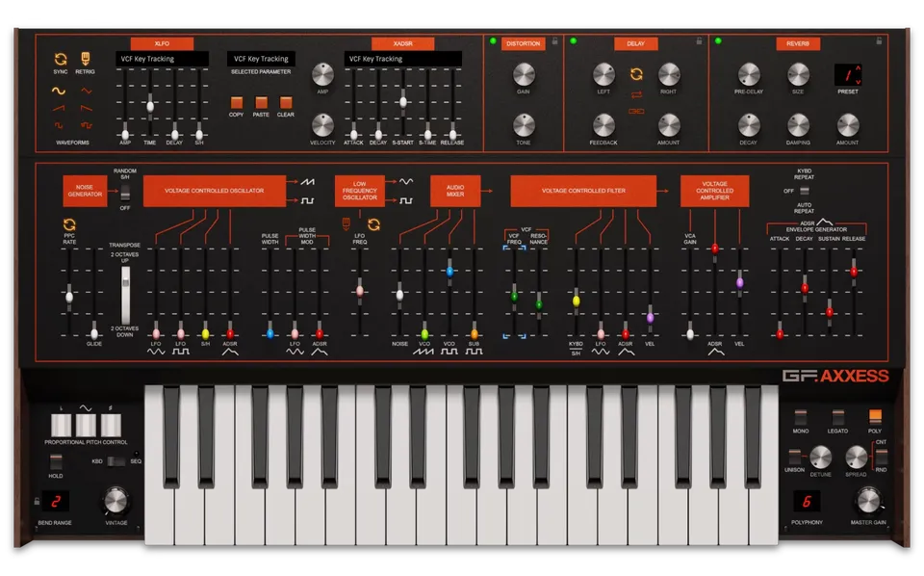
Task: Increase Reverb PRESET with up arrow
Action: pos(858,68)
